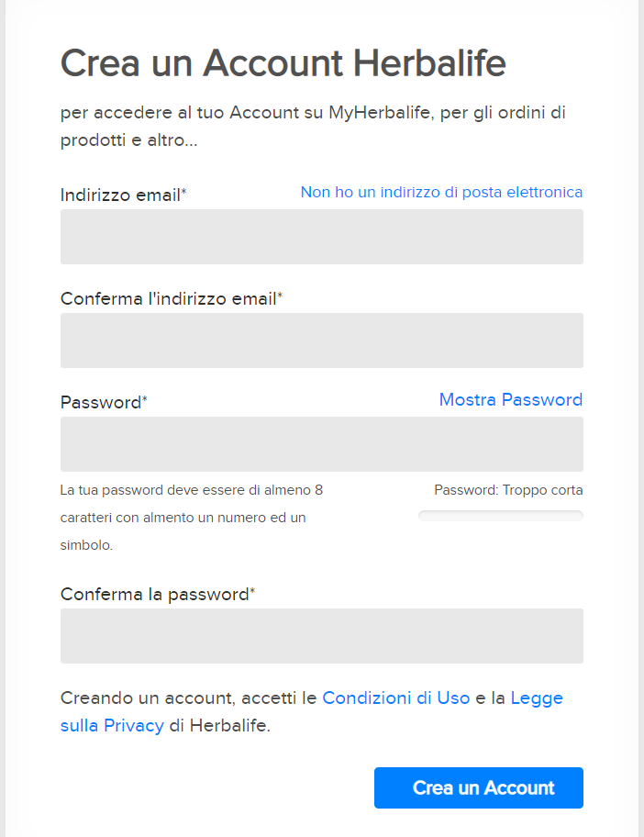Click the Indirizzo email input field
The height and width of the screenshot is (837, 644).
(x=321, y=237)
